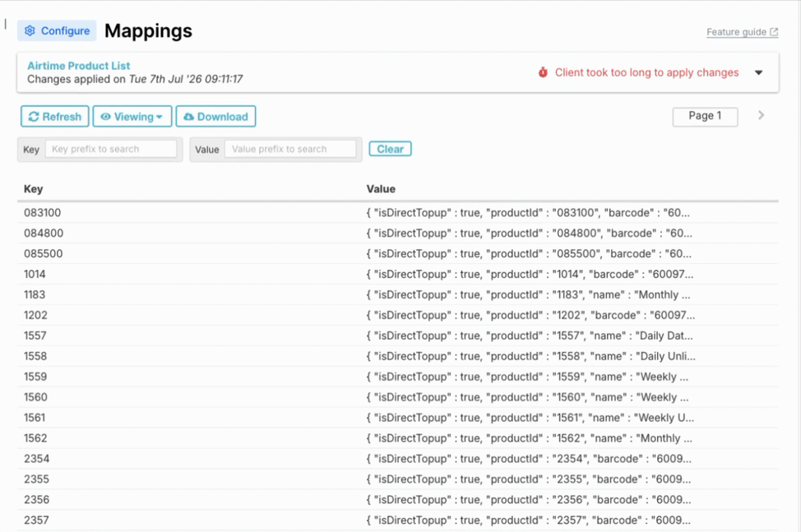Click the Clear button

coord(391,149)
